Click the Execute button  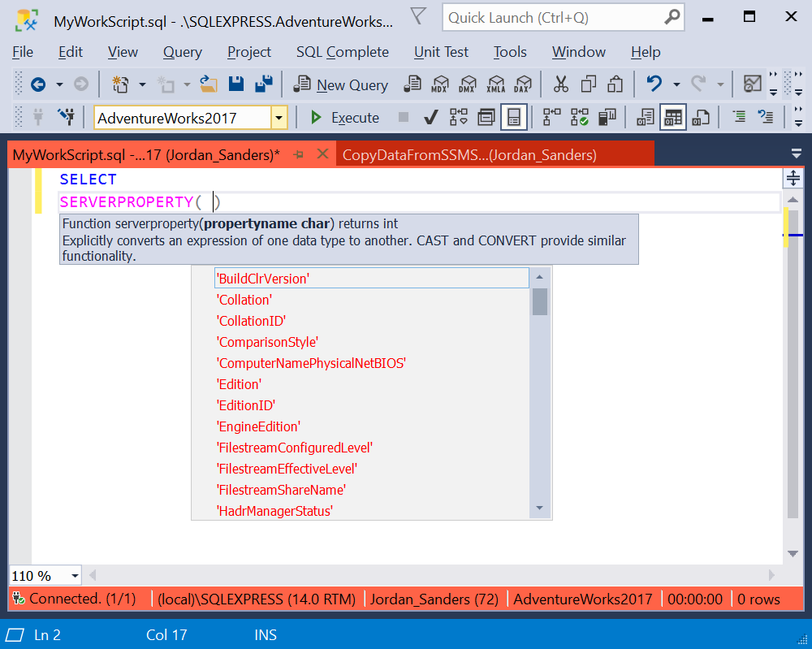click(x=345, y=118)
